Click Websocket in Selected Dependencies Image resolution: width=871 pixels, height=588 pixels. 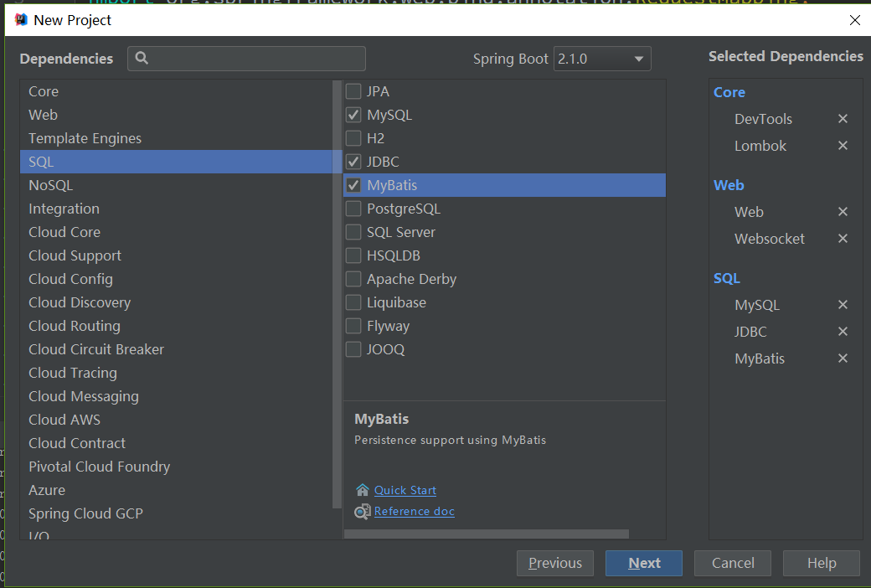click(770, 239)
